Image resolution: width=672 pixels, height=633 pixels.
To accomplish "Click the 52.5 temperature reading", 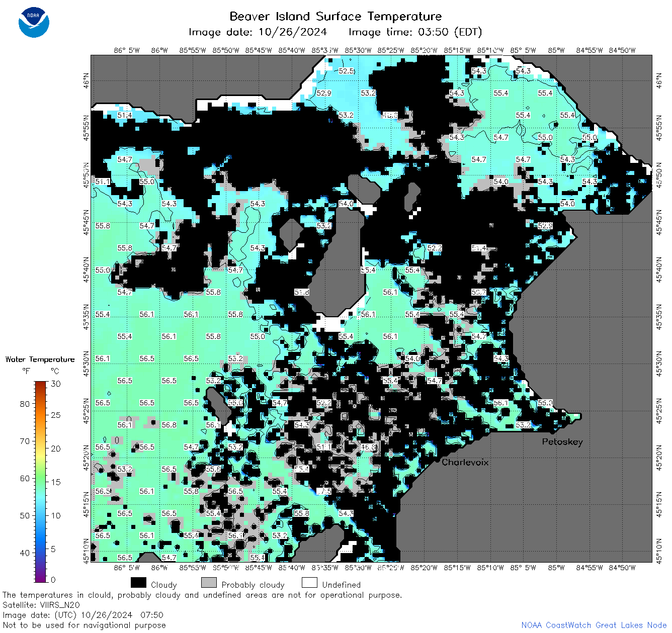I will (x=346, y=71).
